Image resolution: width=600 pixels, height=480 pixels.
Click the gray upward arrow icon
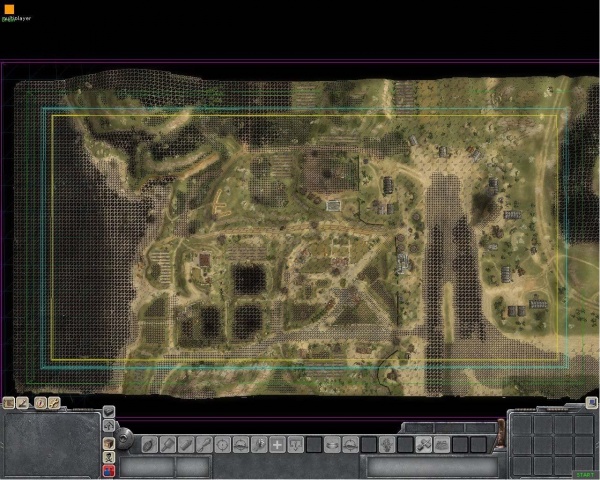(109, 425)
